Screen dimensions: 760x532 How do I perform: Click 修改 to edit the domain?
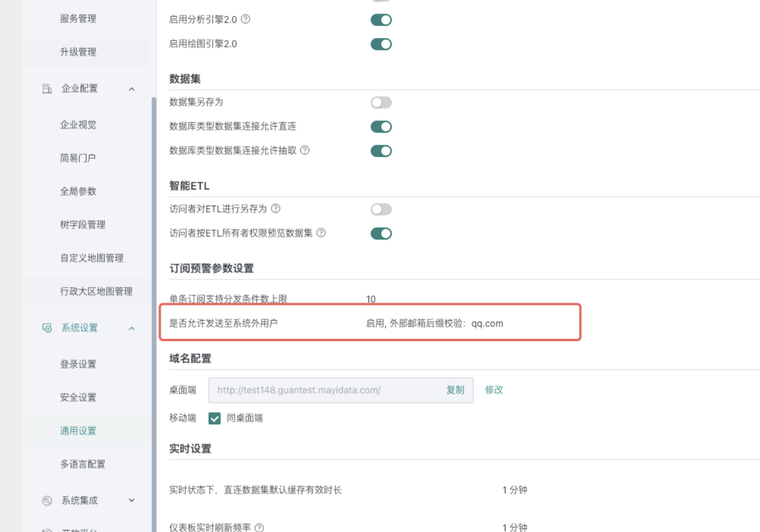point(493,390)
